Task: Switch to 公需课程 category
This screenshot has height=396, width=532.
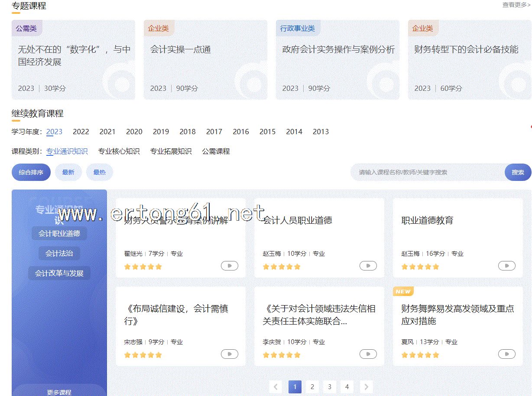Action: tap(216, 151)
